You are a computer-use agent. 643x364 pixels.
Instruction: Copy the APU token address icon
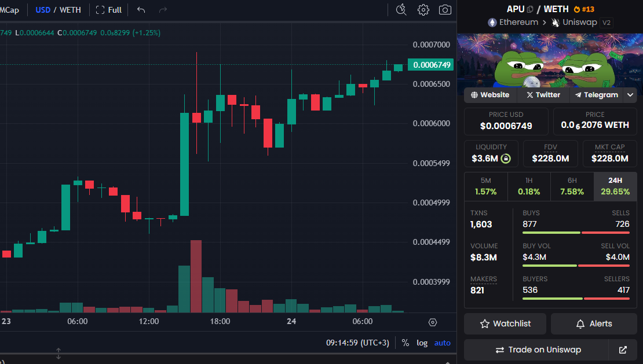[x=530, y=9]
